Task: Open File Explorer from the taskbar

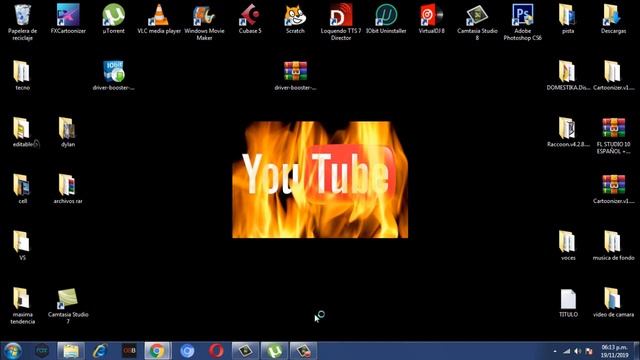Action: pos(71,351)
